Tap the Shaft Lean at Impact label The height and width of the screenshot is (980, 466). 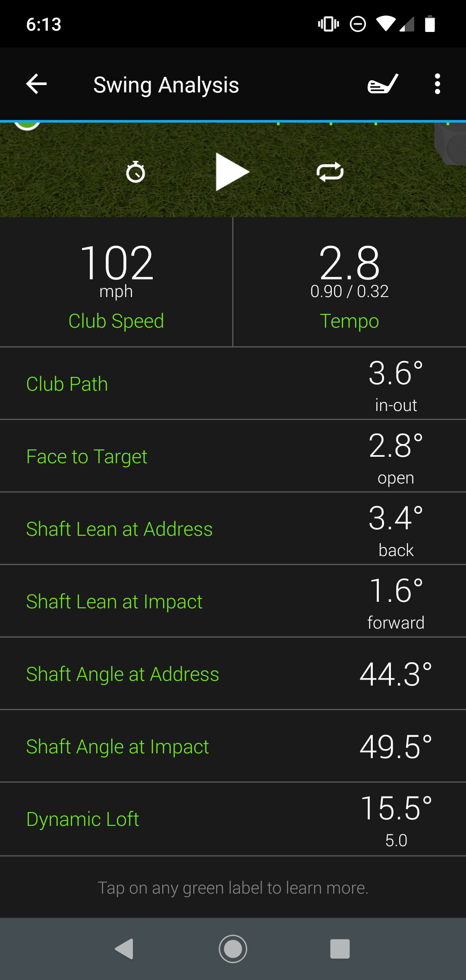(x=113, y=601)
